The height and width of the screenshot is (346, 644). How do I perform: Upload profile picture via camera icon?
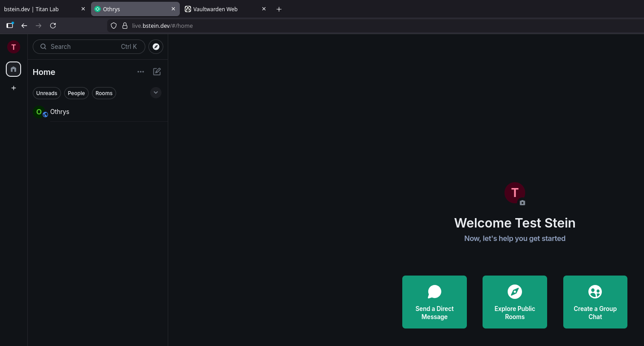coord(522,203)
